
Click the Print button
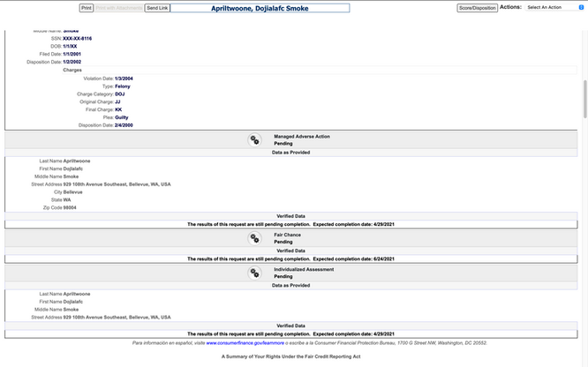pos(87,8)
